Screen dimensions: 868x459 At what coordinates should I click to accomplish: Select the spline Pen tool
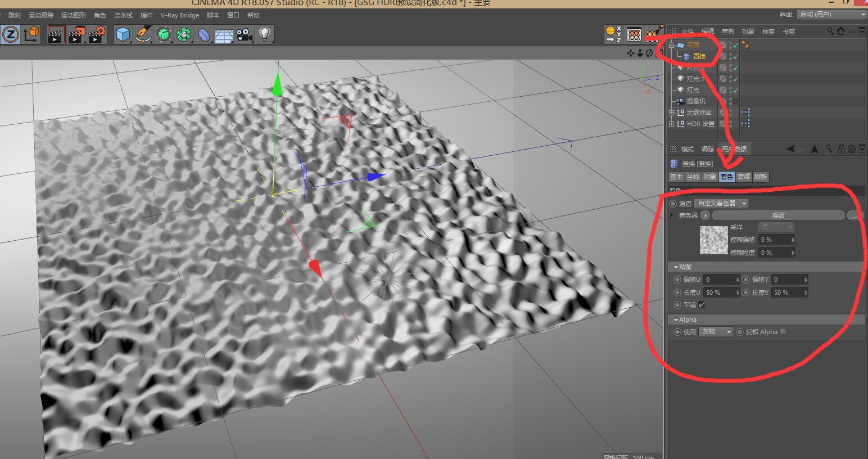(x=143, y=34)
